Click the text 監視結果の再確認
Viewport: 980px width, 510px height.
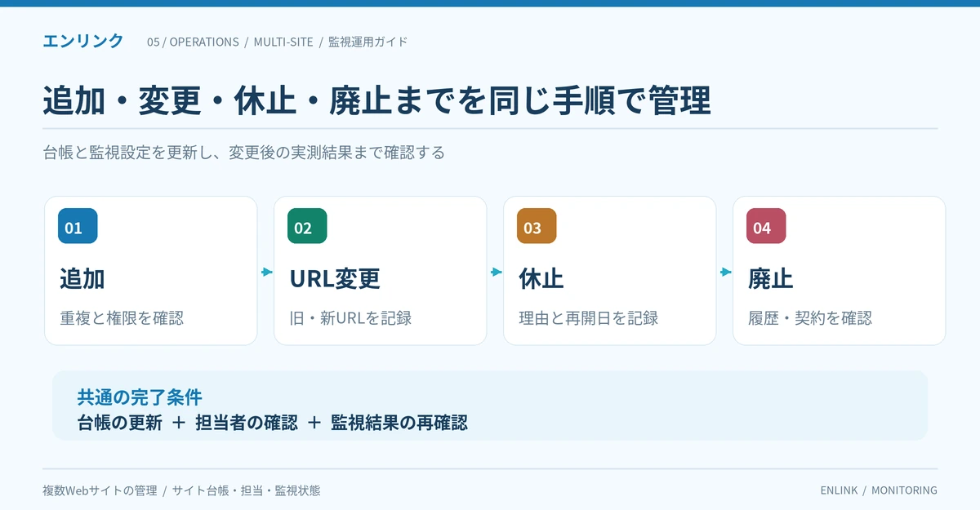(399, 423)
